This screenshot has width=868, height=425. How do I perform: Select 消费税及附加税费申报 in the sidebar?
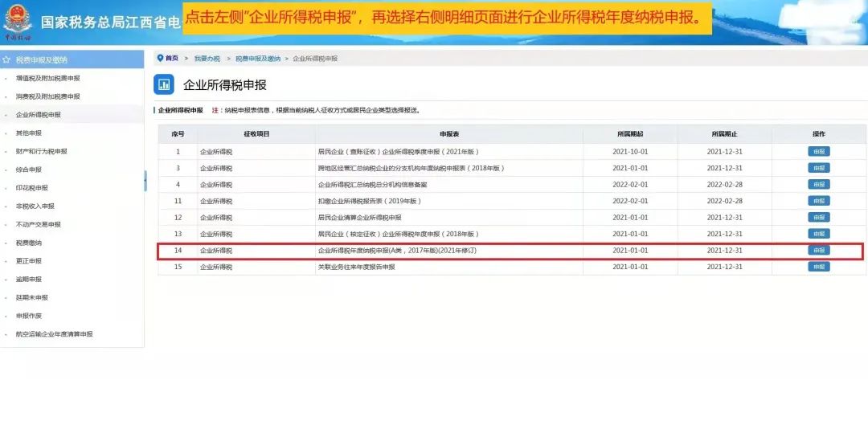(x=47, y=96)
